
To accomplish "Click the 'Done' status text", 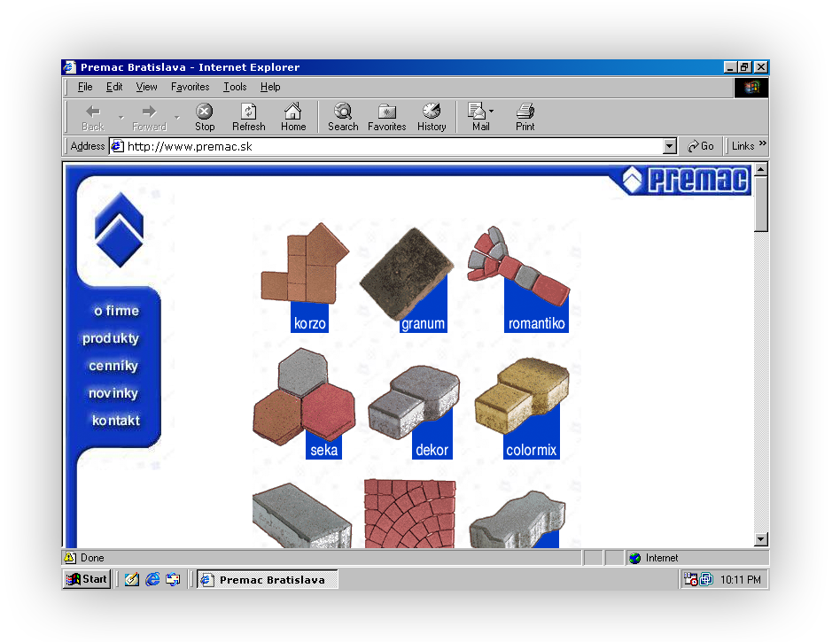I will pyautogui.click(x=92, y=558).
